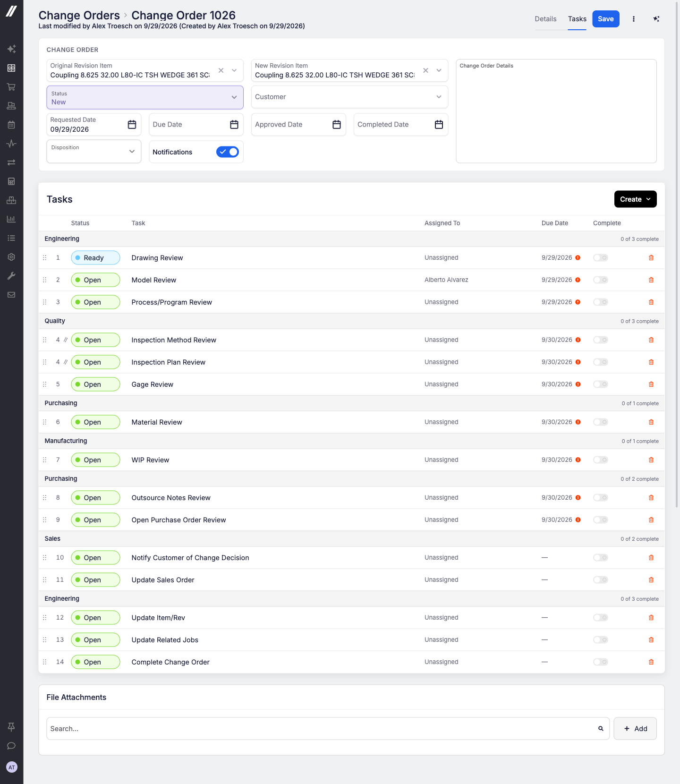Viewport: 680px width, 784px height.
Task: Expand the New Revision Item dropdown arrow
Action: coord(439,70)
